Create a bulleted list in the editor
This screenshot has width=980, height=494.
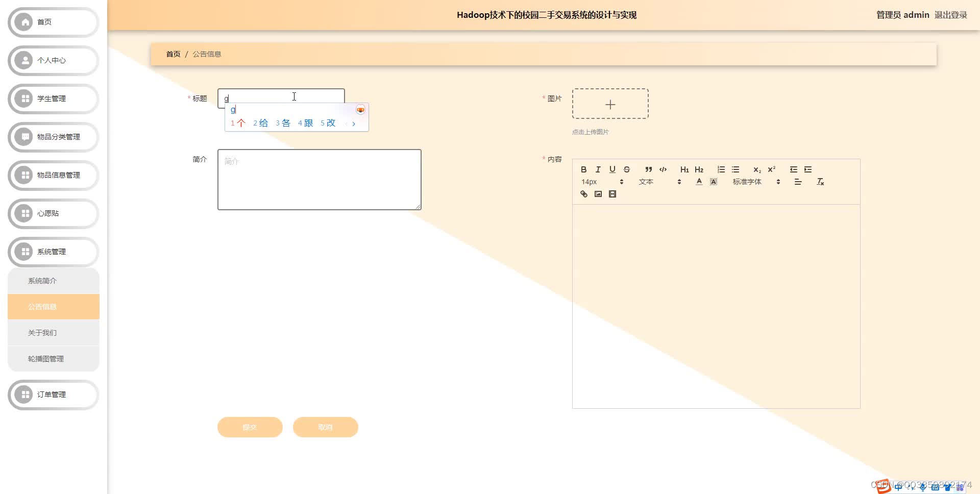point(735,169)
